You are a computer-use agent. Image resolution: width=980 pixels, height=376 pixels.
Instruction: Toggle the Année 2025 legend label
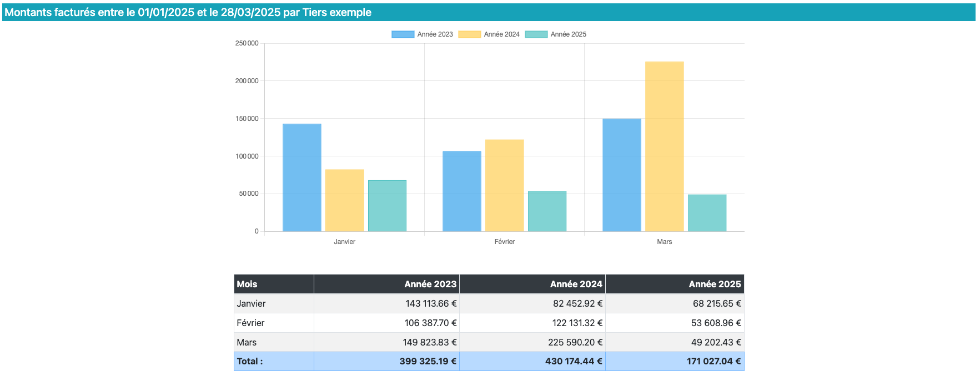(x=568, y=34)
